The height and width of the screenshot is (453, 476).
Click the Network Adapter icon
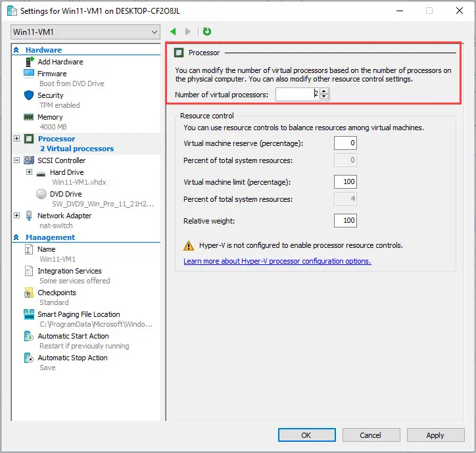pos(29,215)
